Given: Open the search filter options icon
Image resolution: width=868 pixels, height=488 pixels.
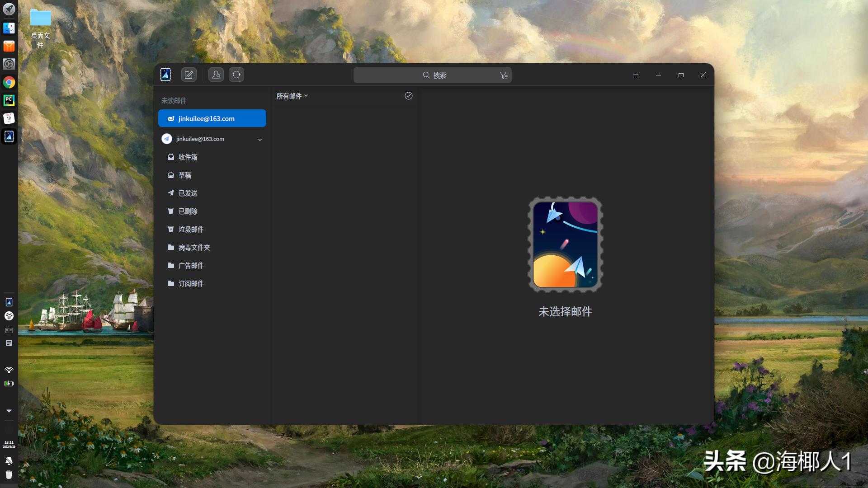Looking at the screenshot, I should 503,75.
